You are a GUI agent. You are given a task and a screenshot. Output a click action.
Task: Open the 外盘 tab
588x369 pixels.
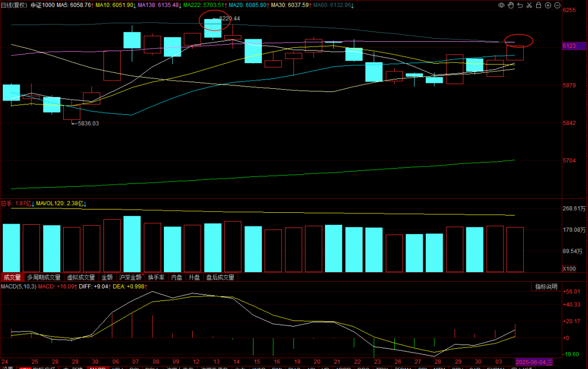coord(194,278)
